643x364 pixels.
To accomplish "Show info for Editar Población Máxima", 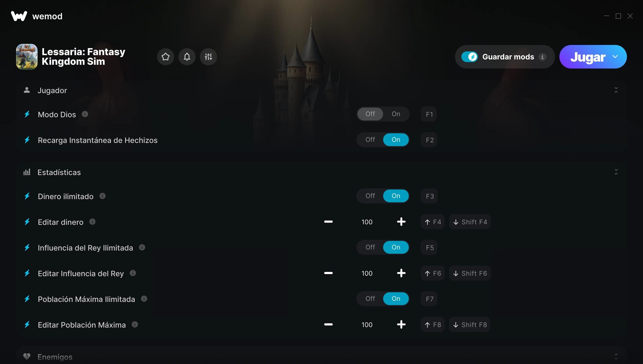I will [135, 325].
